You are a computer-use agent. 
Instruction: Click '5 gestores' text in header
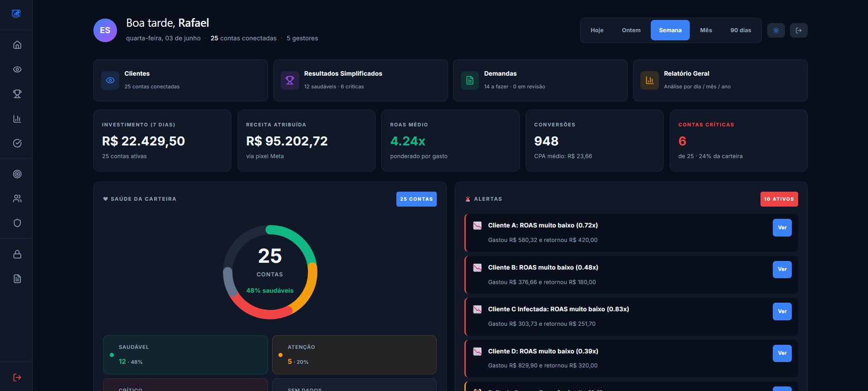(302, 38)
